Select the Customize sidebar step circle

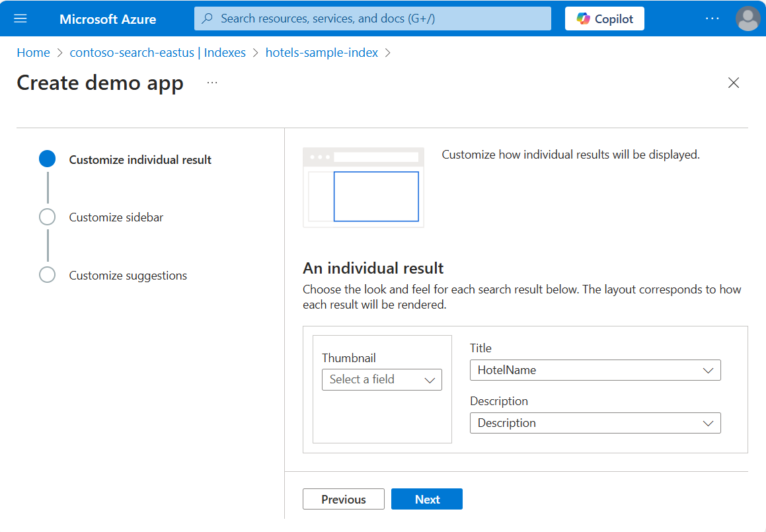click(x=47, y=217)
